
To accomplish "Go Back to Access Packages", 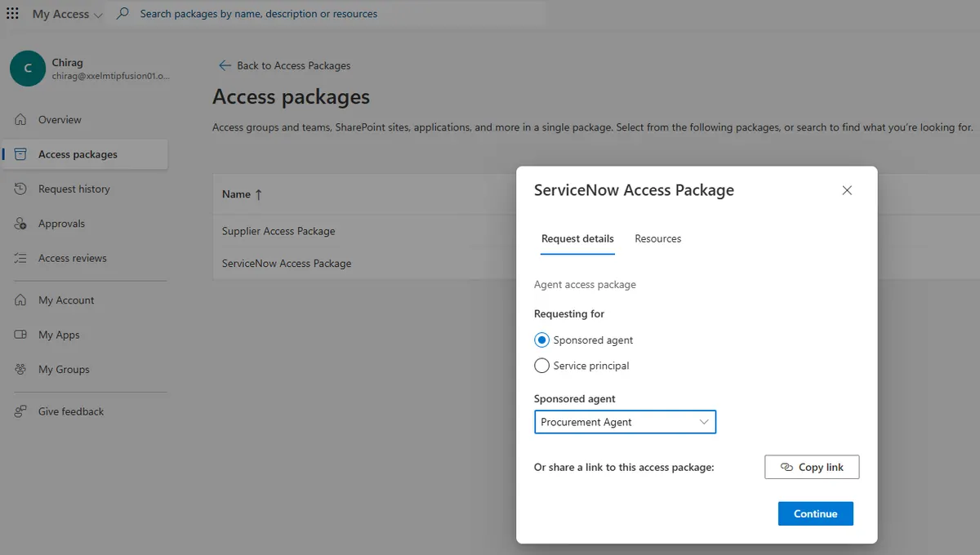I will click(284, 65).
